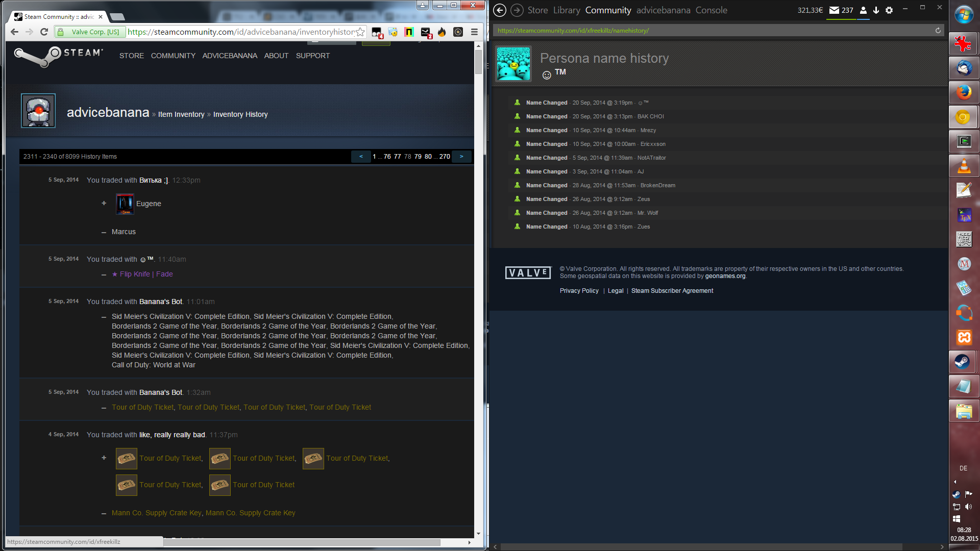Jump to history page 79
980x551 pixels.
point(418,157)
